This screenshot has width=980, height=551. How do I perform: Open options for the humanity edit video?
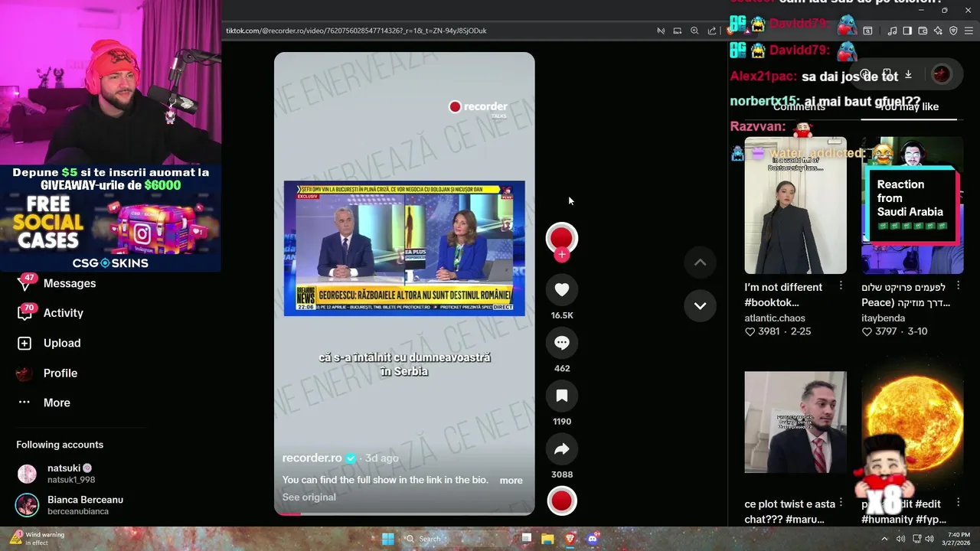click(x=958, y=503)
